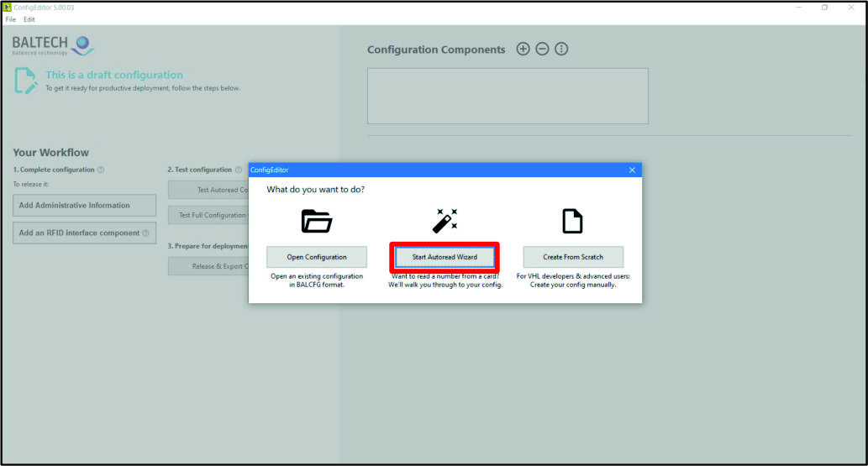The image size is (868, 466).
Task: Click the draft configuration pencil document icon
Action: click(26, 81)
